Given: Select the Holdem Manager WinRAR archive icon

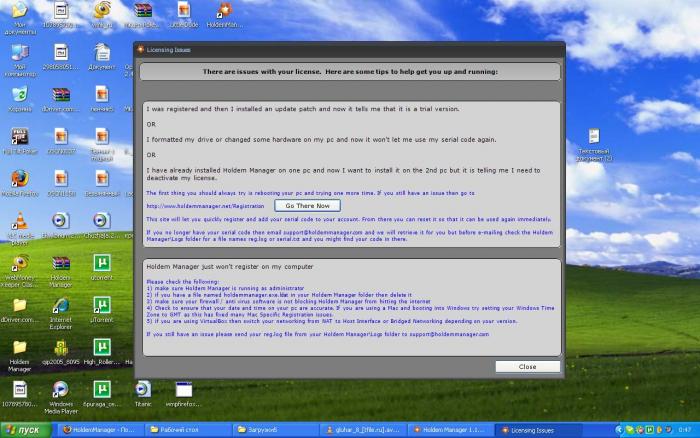Looking at the screenshot, I should tap(61, 271).
